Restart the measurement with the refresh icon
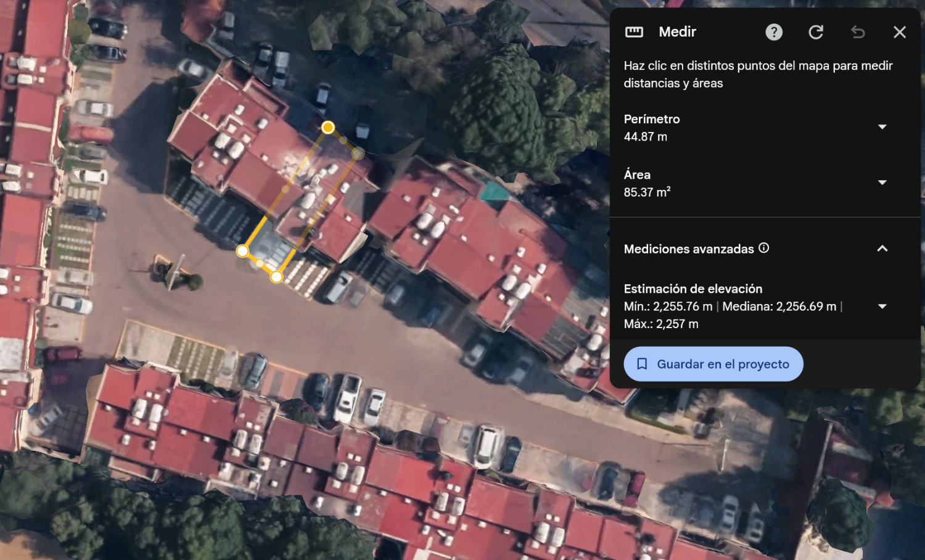Image resolution: width=925 pixels, height=560 pixels. [816, 32]
